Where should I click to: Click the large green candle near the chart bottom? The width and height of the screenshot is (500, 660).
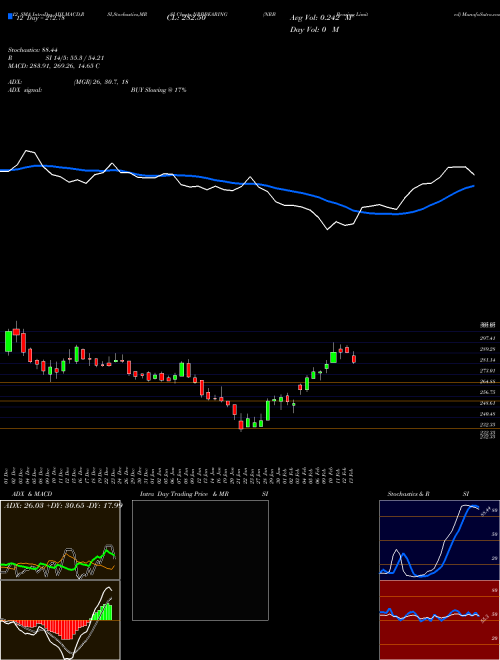(x=268, y=410)
